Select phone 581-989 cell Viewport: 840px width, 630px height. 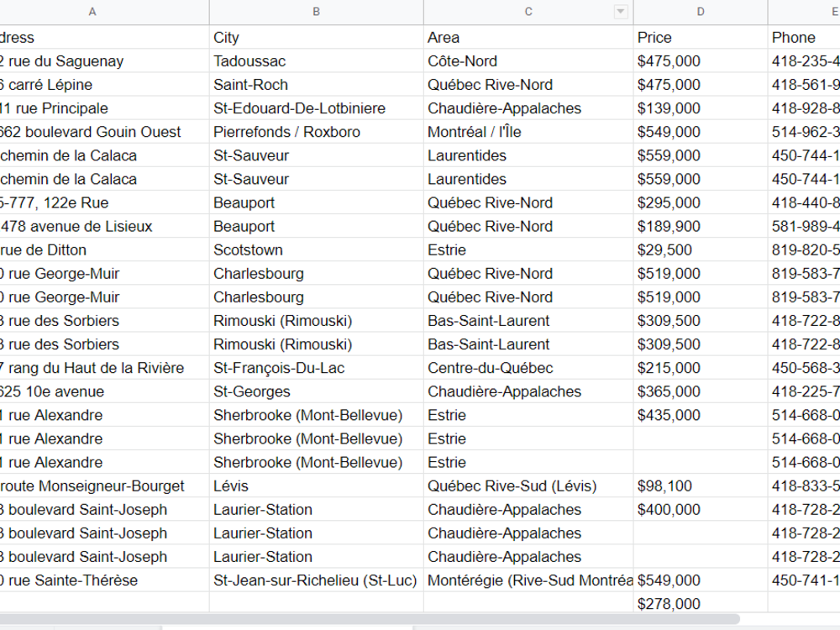click(804, 226)
